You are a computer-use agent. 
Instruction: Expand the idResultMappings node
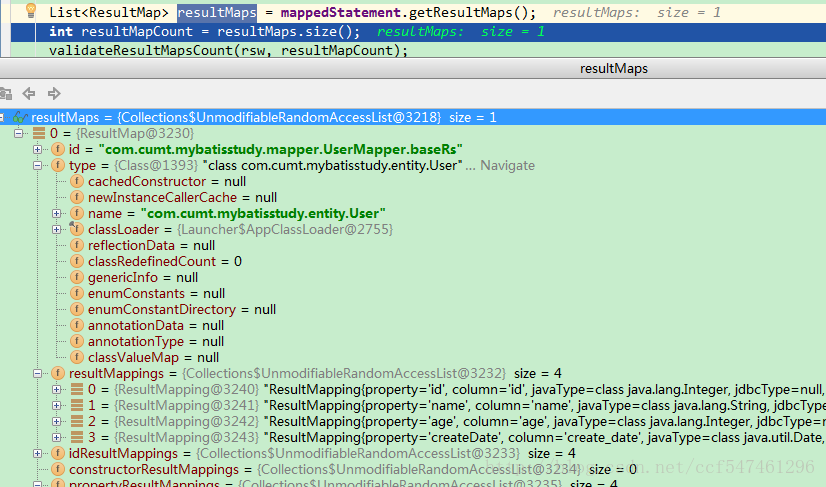click(x=37, y=453)
